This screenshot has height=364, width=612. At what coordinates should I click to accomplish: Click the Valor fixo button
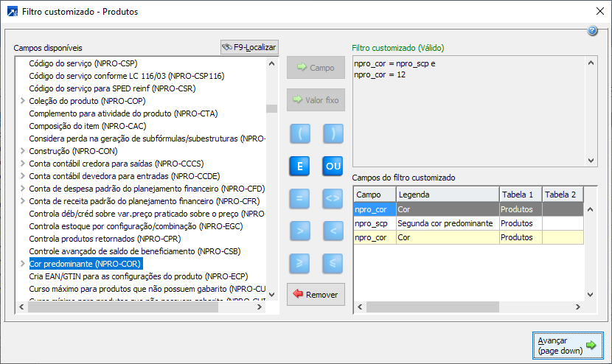(316, 100)
